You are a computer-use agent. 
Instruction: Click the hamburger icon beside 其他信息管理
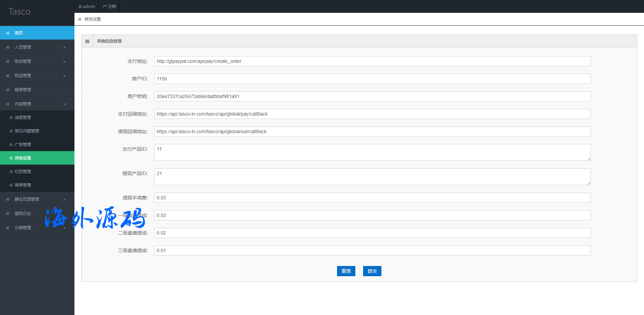pos(87,41)
